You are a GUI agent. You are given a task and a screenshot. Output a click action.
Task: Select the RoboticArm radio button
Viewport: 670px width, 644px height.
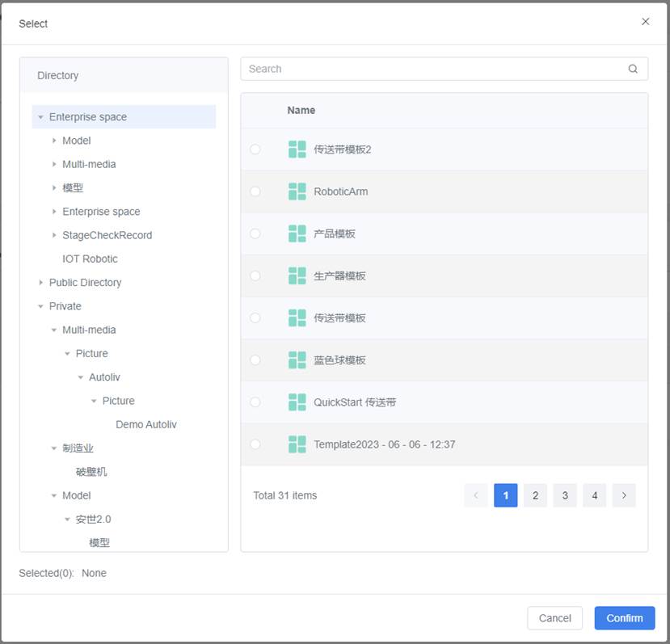pos(255,192)
